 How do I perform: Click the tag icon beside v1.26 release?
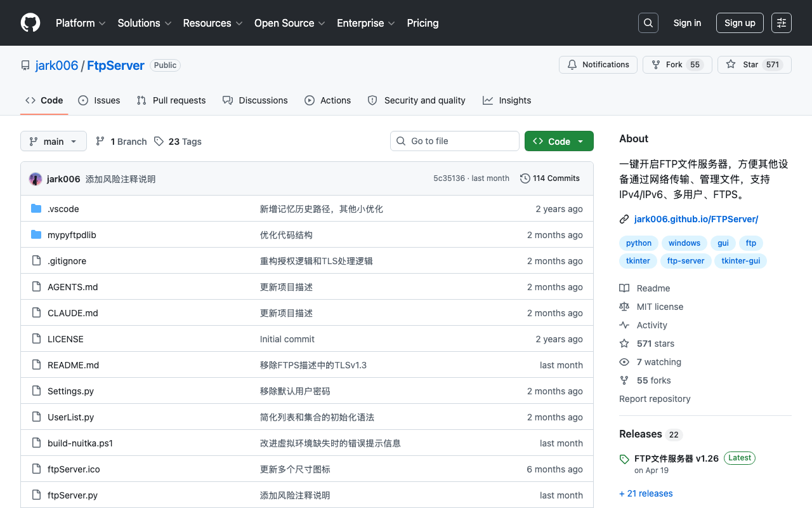pos(624,458)
